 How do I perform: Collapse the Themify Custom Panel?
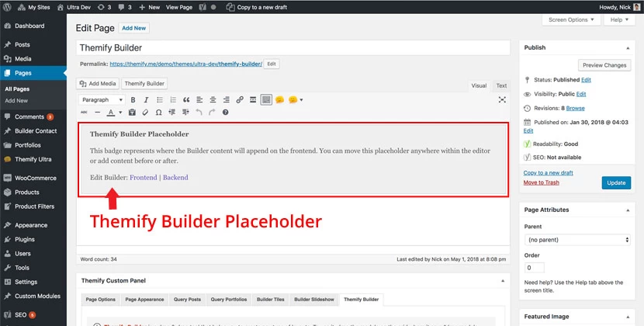pos(503,281)
